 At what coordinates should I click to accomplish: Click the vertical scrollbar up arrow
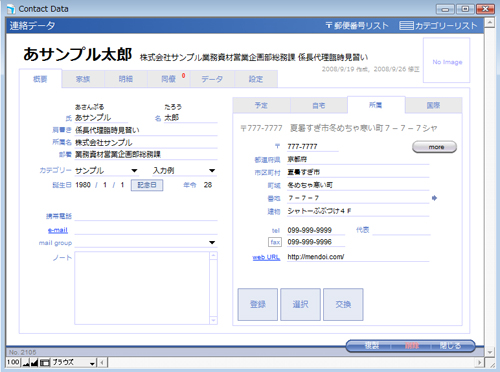click(x=489, y=23)
